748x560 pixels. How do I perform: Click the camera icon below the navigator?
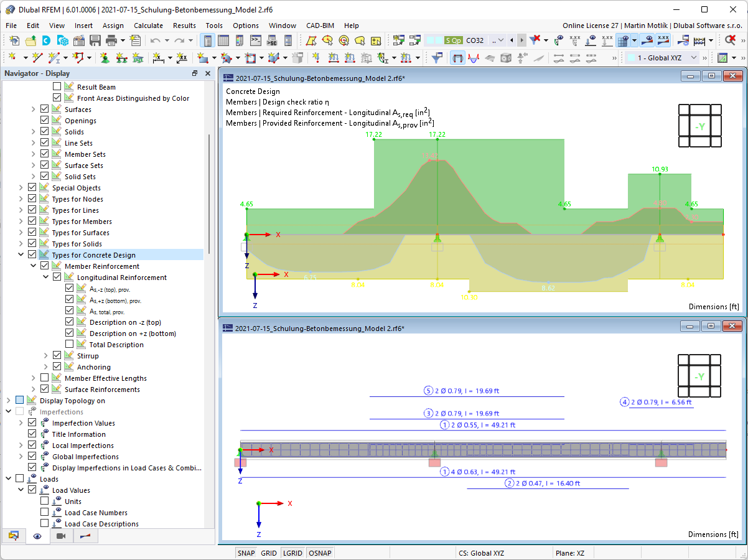coord(60,536)
